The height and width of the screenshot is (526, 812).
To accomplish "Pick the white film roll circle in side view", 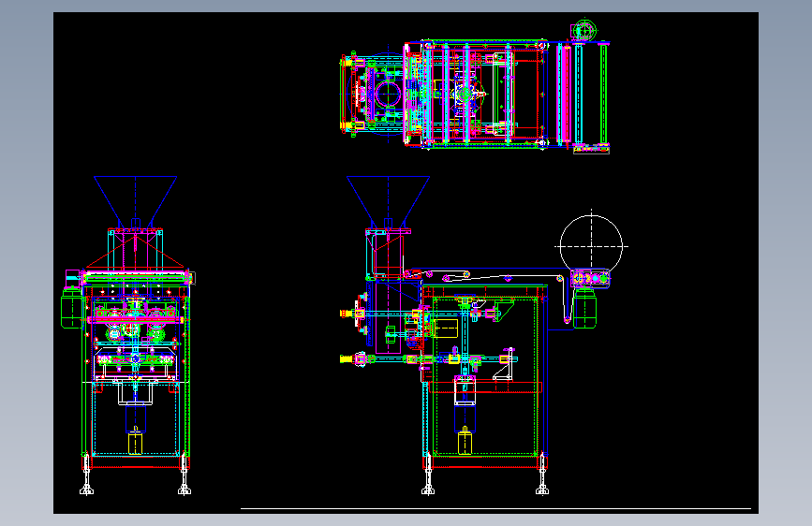I will pos(591,246).
